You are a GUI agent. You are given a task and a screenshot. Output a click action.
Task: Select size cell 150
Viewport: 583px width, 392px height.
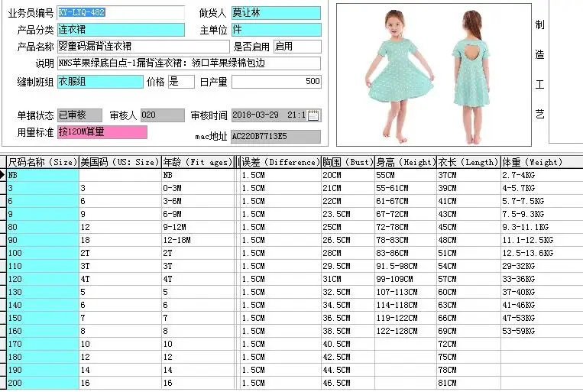43,319
